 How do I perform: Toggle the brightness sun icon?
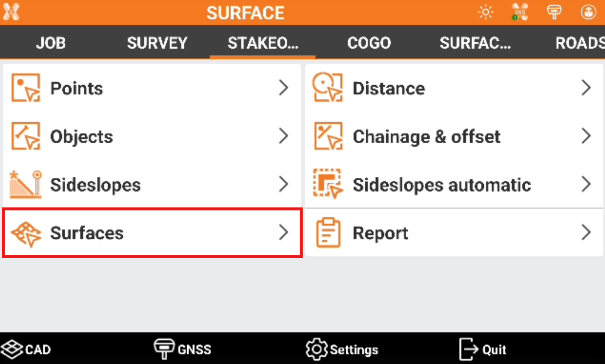click(486, 12)
